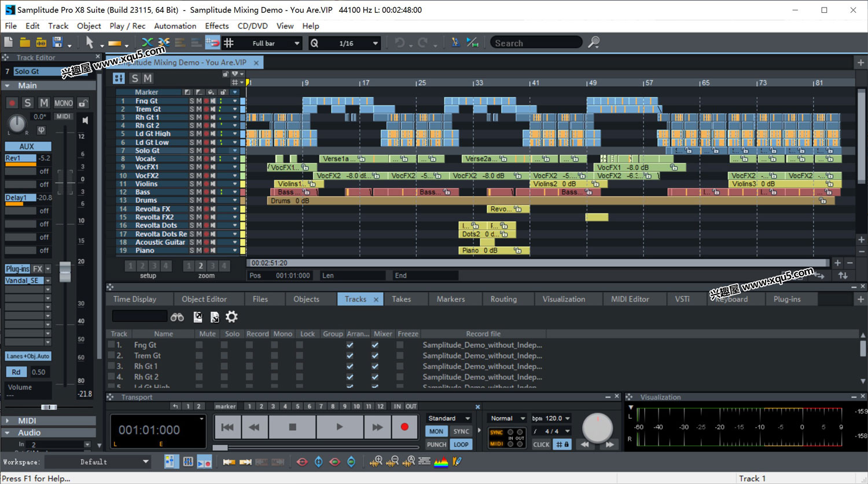Toggle Mixer checkbox for Trem Gt row
This screenshot has height=484, width=868.
click(375, 355)
